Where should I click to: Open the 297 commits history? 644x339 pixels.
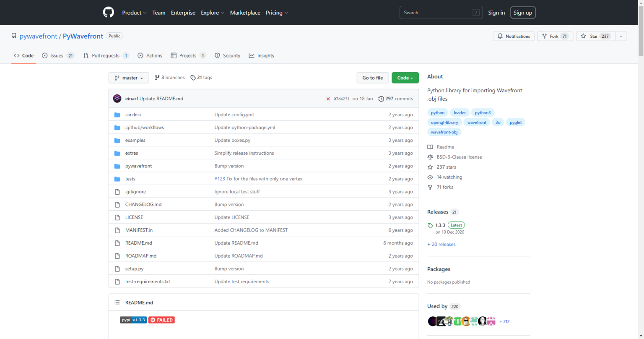(395, 99)
